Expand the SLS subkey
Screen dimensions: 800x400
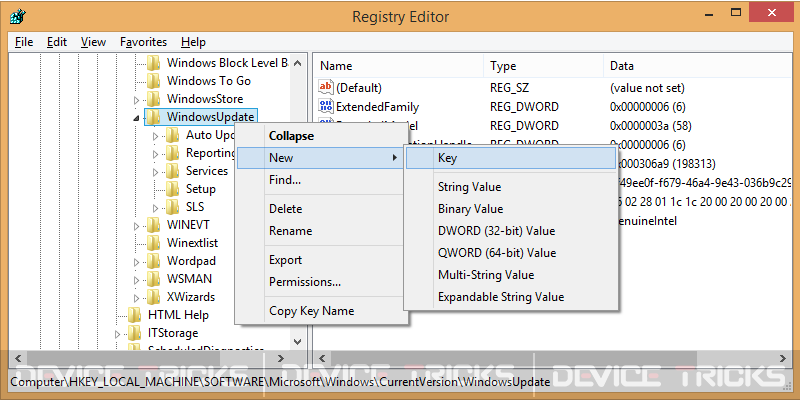pyautogui.click(x=156, y=208)
